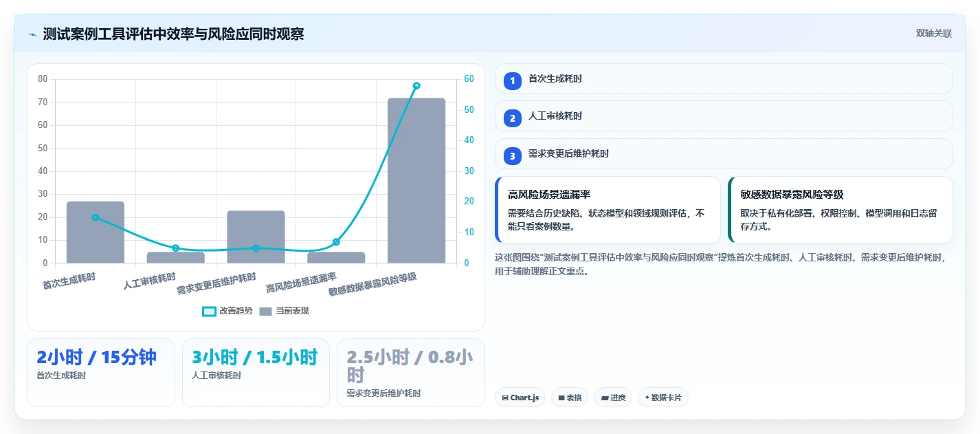Select numbered badge 2 for 人工审核耗时
Image resolution: width=980 pixels, height=434 pixels.
tap(513, 118)
